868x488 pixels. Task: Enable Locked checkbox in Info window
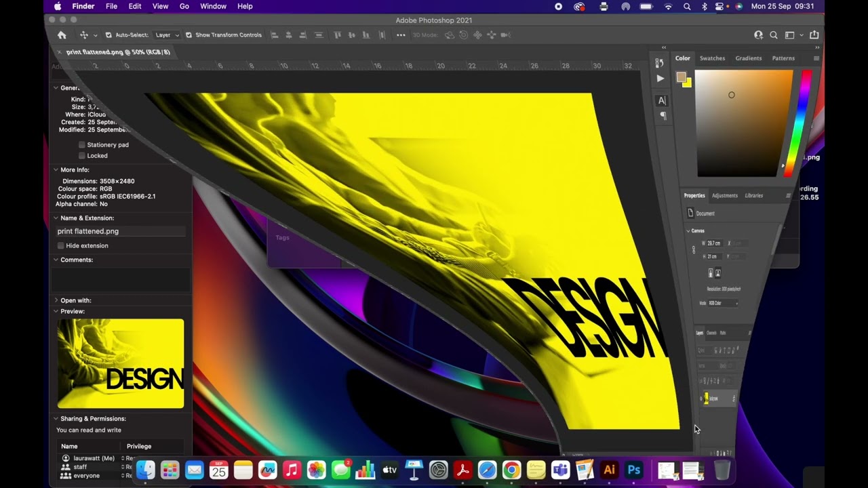[82, 156]
